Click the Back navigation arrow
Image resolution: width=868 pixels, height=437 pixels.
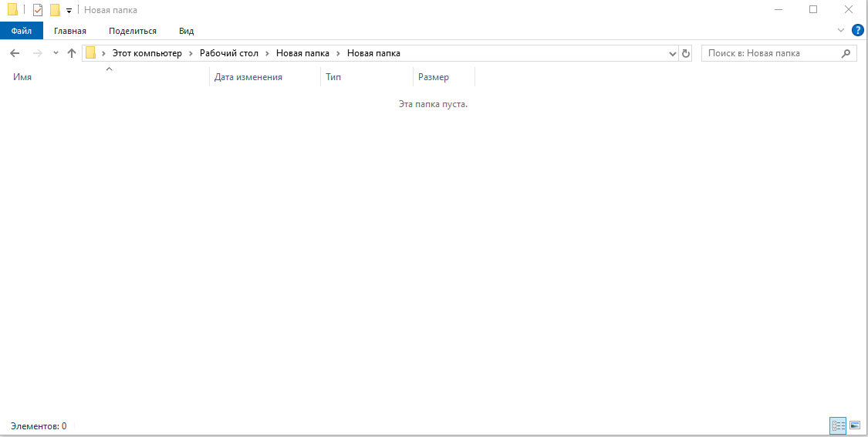(15, 54)
